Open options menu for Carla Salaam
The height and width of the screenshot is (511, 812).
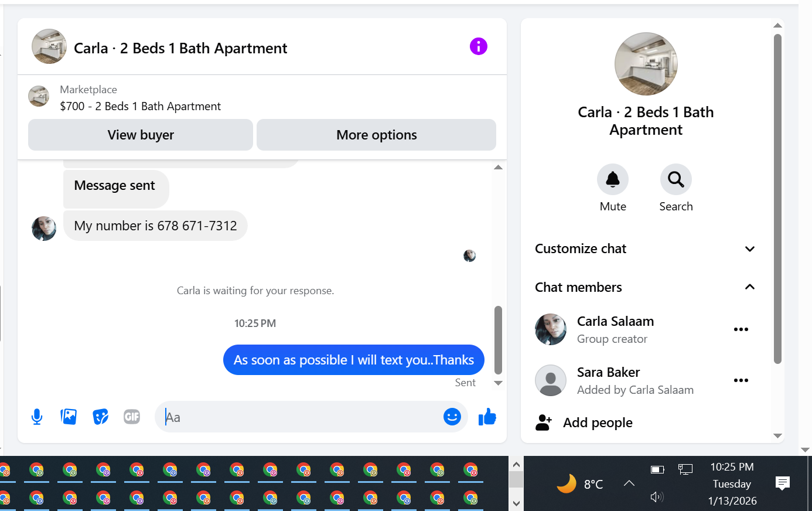point(741,329)
